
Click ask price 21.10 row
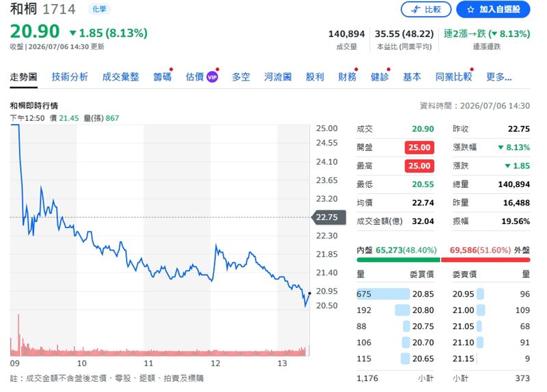click(x=491, y=343)
